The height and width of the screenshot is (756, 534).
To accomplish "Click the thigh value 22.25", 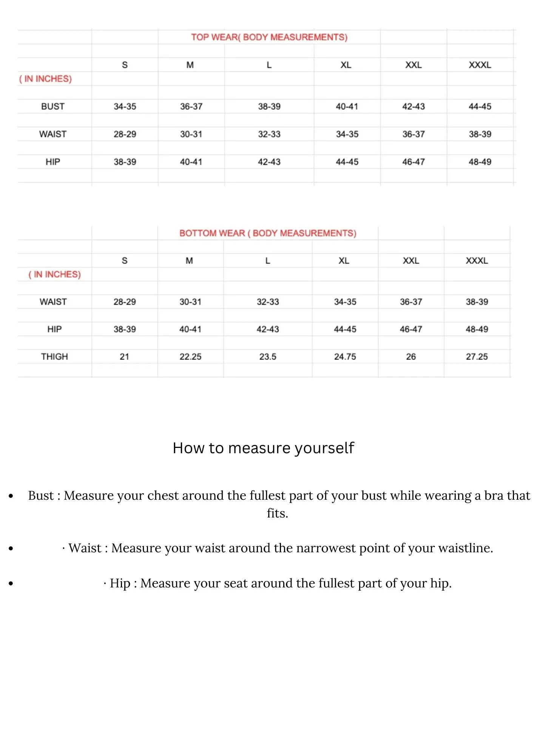I will (190, 356).
